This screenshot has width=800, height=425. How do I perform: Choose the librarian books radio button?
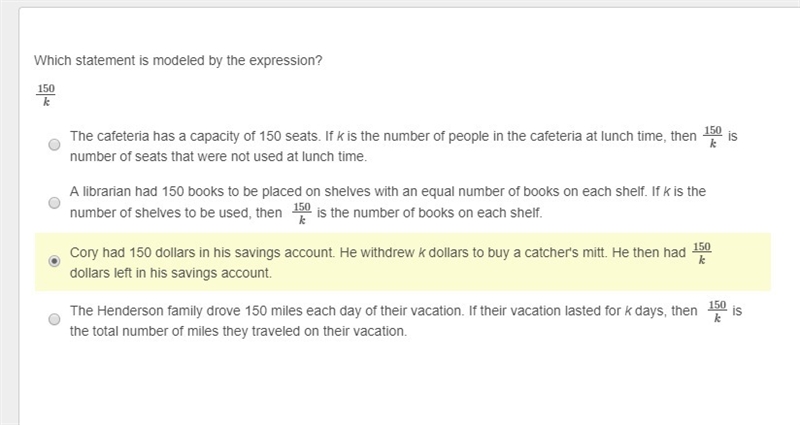click(54, 203)
